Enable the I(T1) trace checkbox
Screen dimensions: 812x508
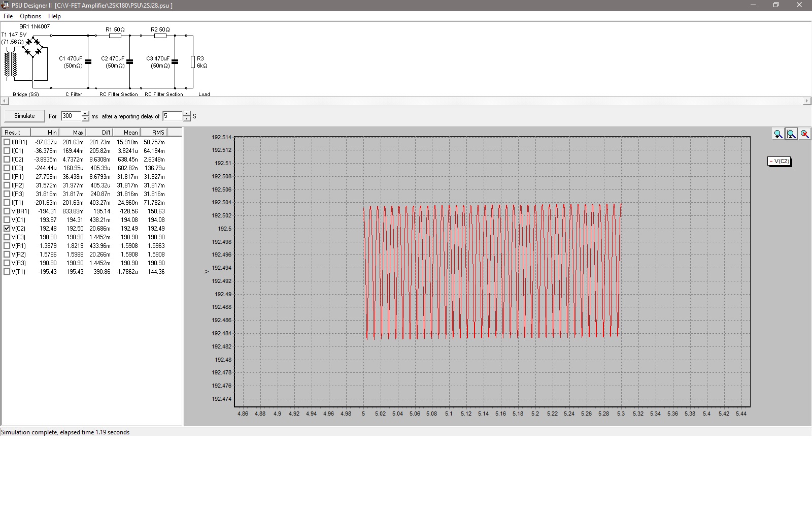(7, 203)
